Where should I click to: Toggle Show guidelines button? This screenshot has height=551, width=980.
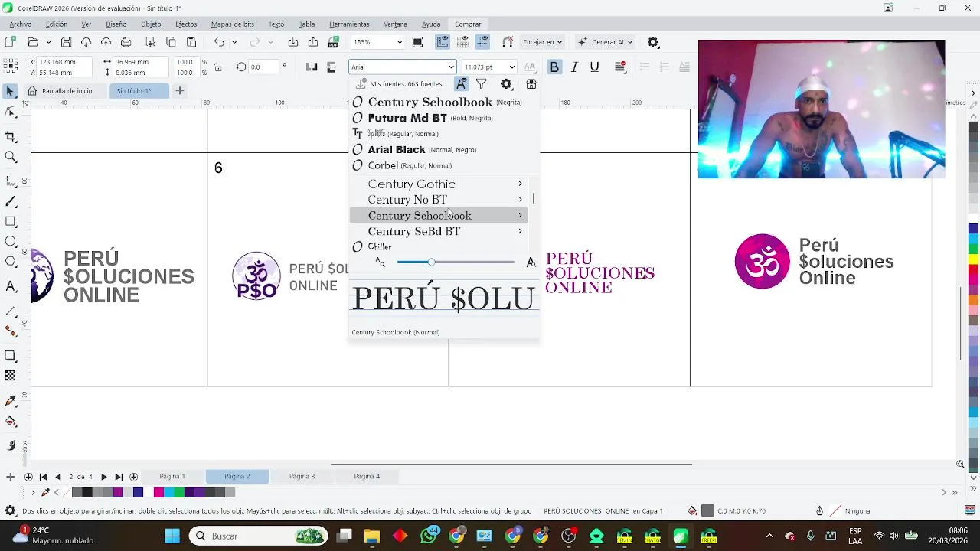pyautogui.click(x=482, y=42)
